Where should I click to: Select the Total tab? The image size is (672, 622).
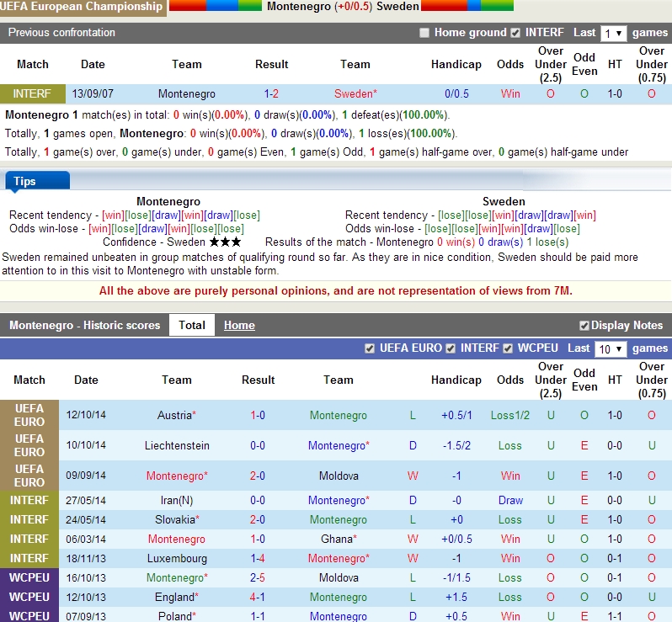(192, 325)
